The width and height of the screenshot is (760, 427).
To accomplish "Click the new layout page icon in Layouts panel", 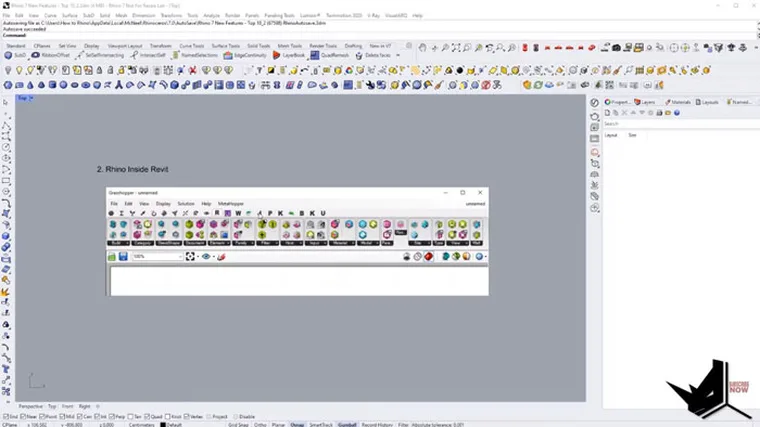I will click(607, 113).
